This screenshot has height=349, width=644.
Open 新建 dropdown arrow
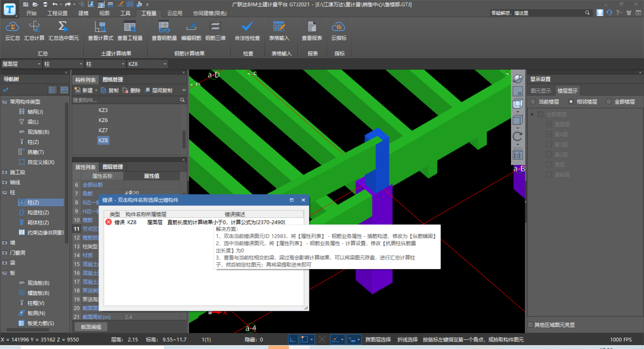[96, 90]
